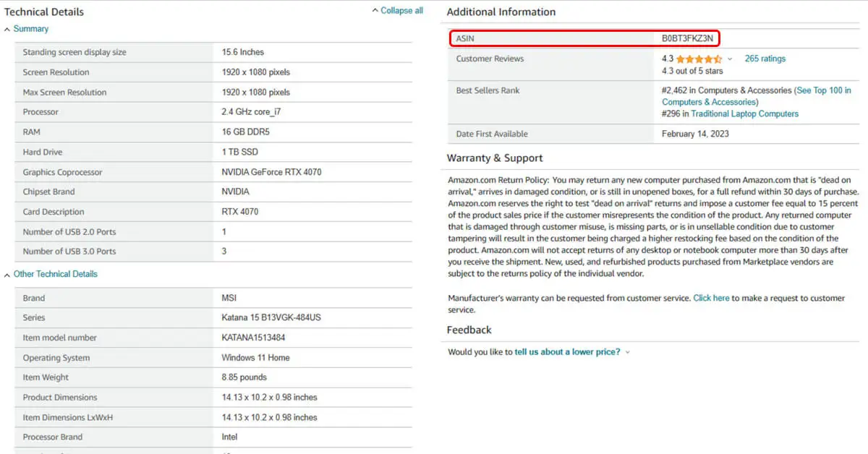
Task: Click the Collapse all link
Action: click(402, 11)
